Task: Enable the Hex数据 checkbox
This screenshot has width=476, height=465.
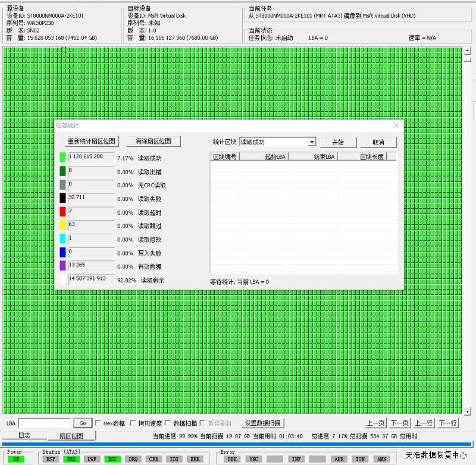Action: (x=99, y=423)
